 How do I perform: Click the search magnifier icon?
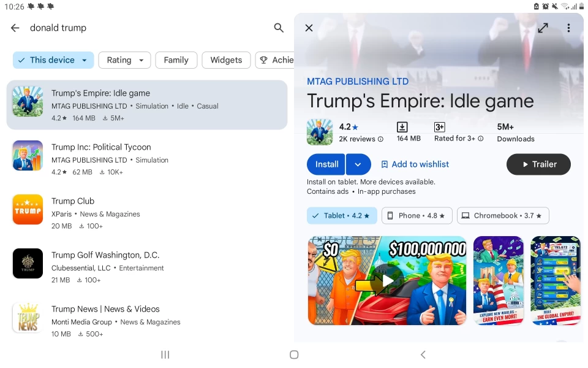[x=279, y=28]
